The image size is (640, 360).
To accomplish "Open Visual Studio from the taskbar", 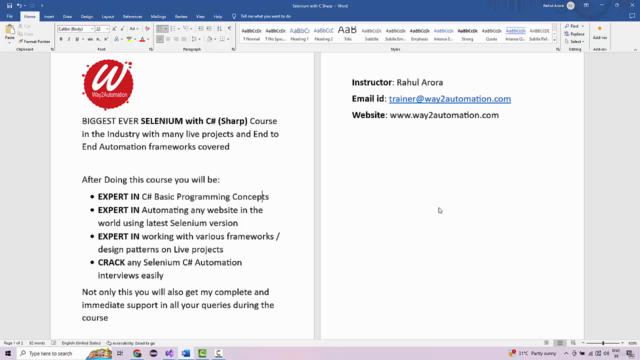I will click(169, 353).
